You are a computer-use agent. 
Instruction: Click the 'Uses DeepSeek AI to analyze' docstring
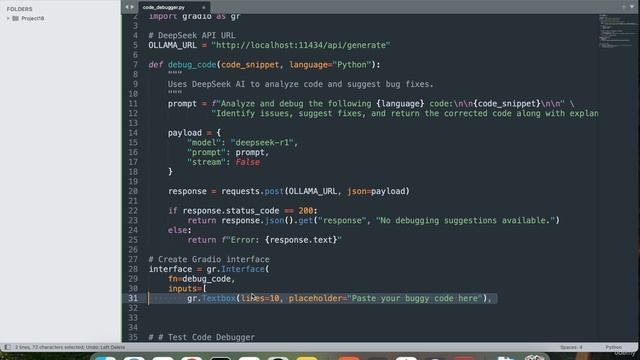tap(300, 84)
